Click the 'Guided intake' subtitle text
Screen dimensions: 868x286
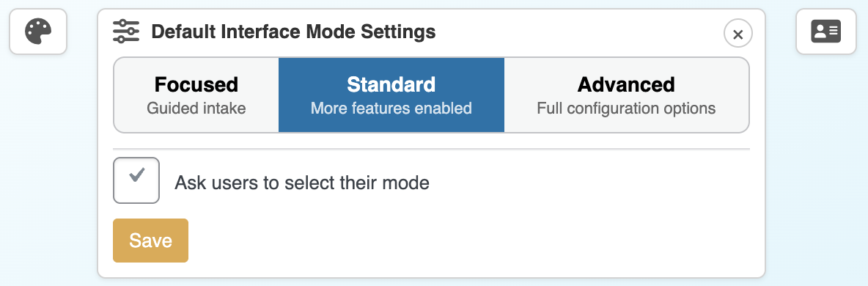pos(196,108)
